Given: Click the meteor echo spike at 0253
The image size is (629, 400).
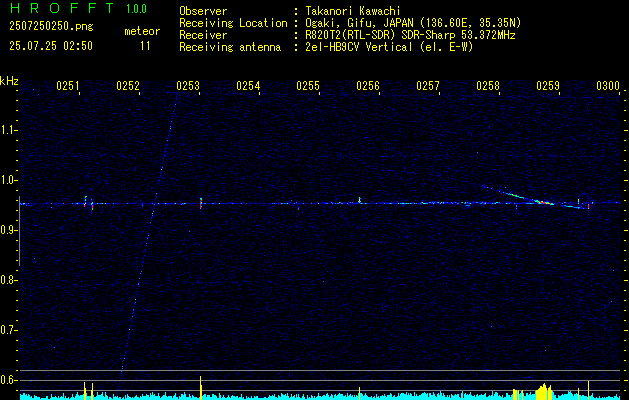Looking at the screenshot, I should [201, 203].
